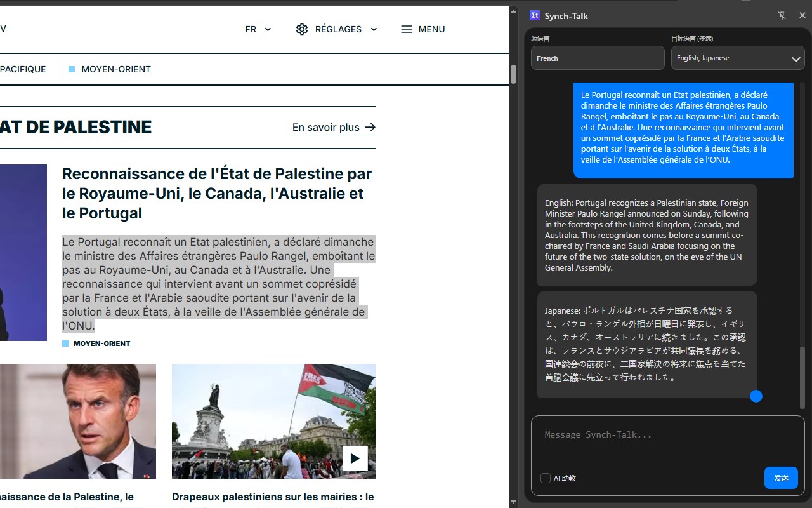Open the MENU hamburger icon

click(x=407, y=29)
